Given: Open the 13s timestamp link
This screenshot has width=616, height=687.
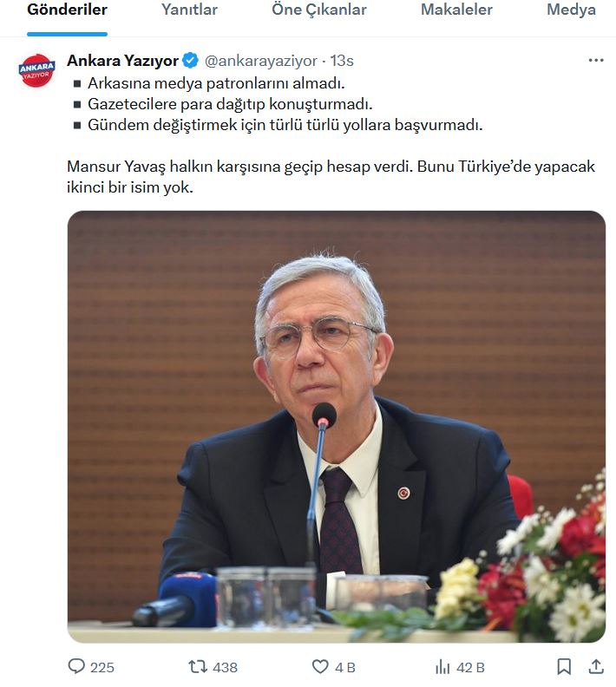Looking at the screenshot, I should [x=342, y=61].
